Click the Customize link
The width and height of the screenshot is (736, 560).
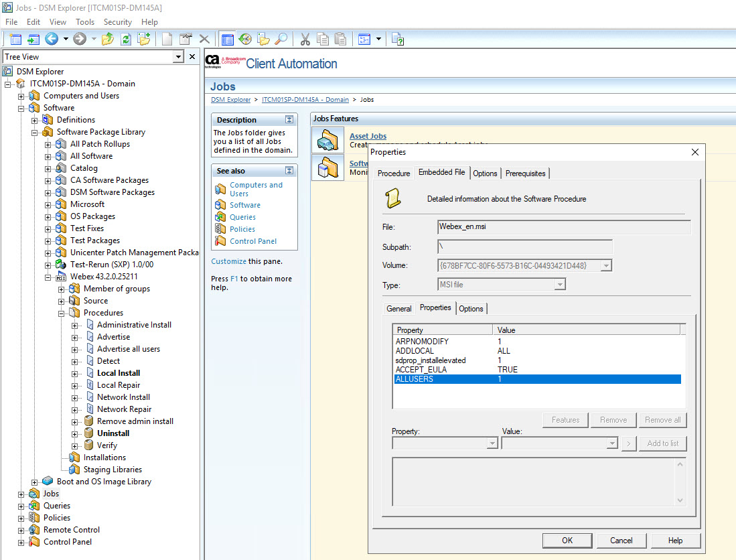pos(228,261)
